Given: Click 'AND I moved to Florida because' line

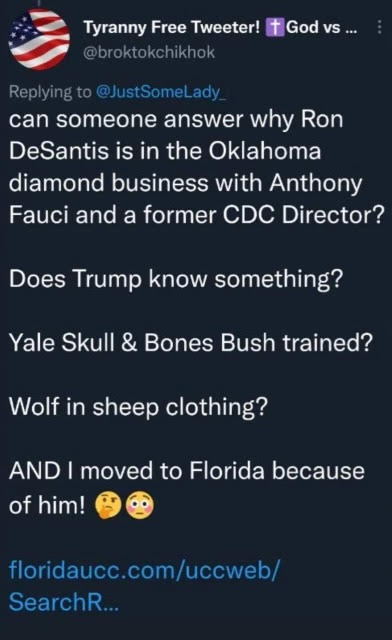Looking at the screenshot, I should [x=187, y=470].
